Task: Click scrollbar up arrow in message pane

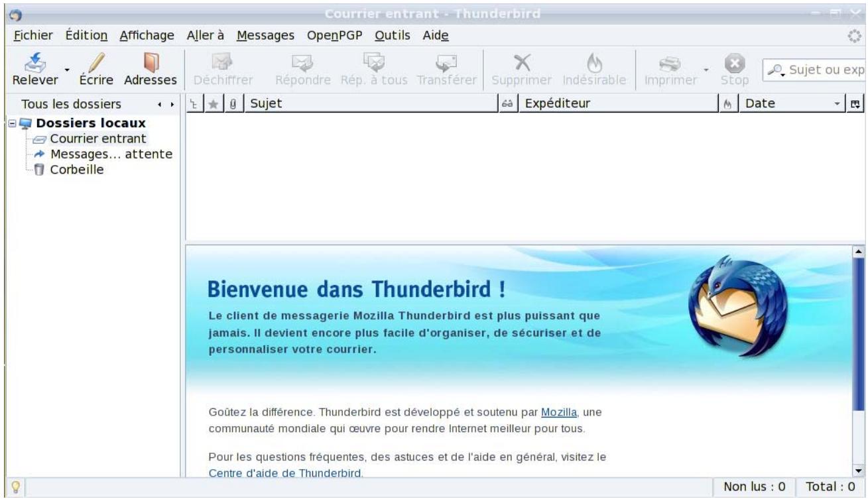Action: [860, 251]
